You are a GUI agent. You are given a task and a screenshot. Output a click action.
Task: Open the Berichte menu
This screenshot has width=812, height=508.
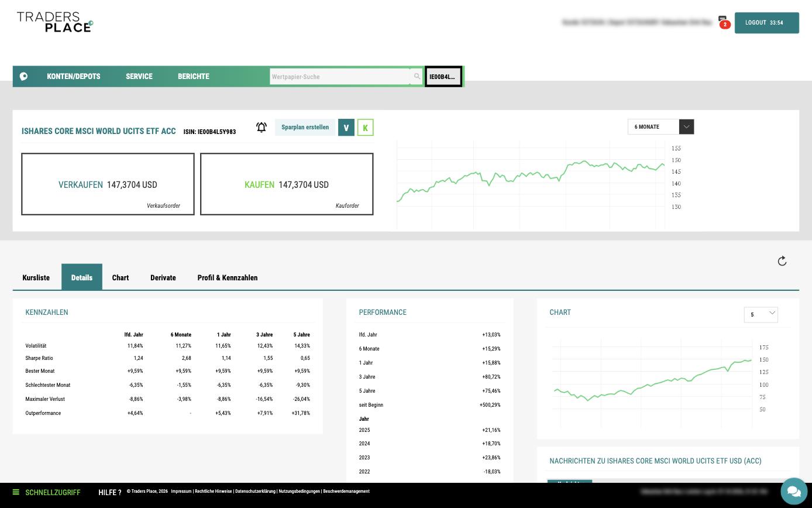point(194,77)
